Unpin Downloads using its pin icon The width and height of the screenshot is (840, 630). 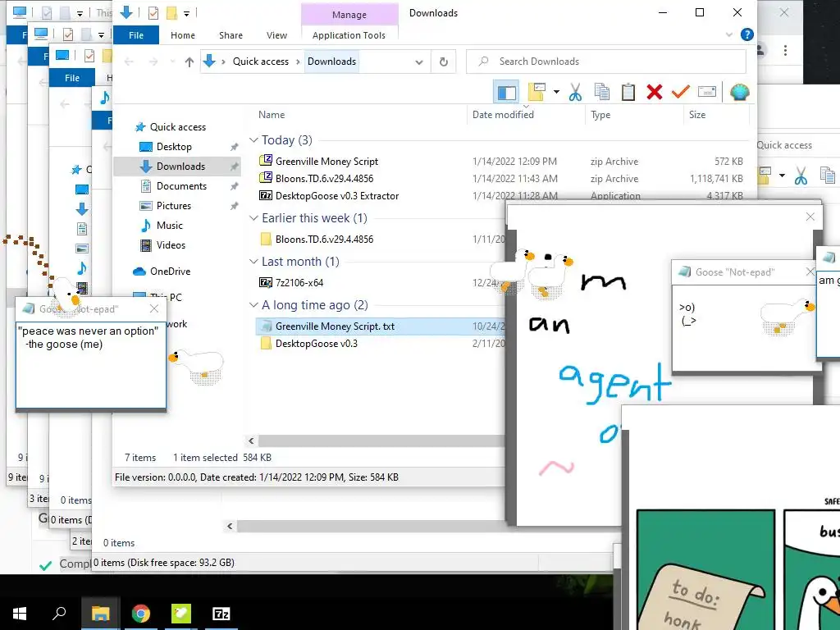[234, 167]
